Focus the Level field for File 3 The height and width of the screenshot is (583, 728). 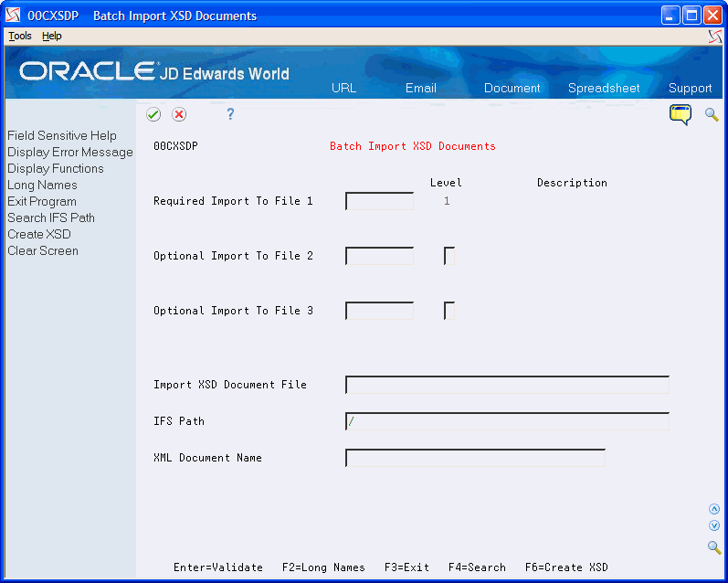click(x=449, y=311)
